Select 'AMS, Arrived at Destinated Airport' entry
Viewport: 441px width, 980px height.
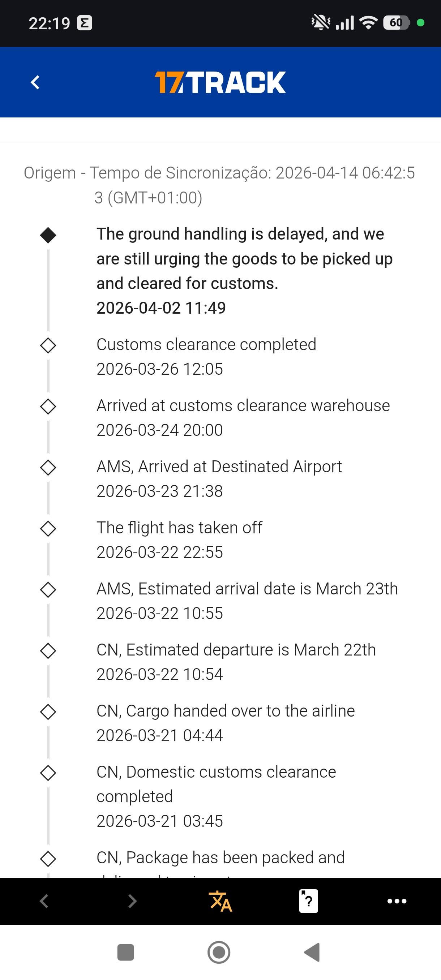coord(219,467)
